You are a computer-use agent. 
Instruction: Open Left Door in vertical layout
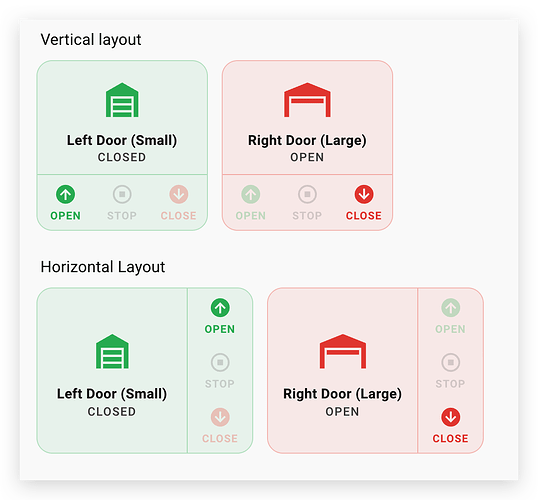tap(66, 202)
